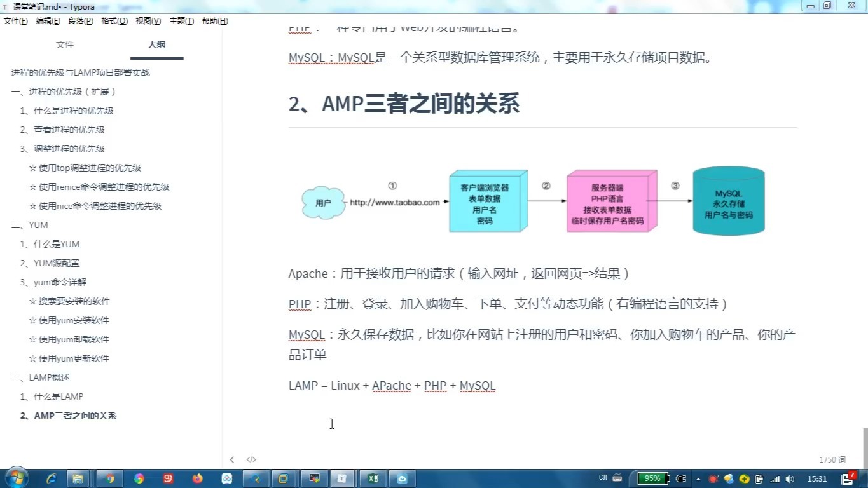
Task: Open network signal tray icon
Action: coord(775,478)
